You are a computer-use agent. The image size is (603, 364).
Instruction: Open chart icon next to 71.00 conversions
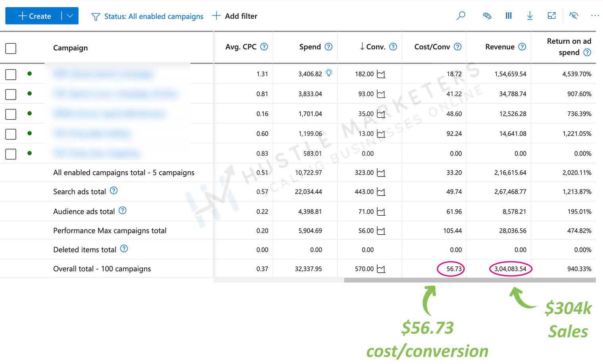[381, 212]
